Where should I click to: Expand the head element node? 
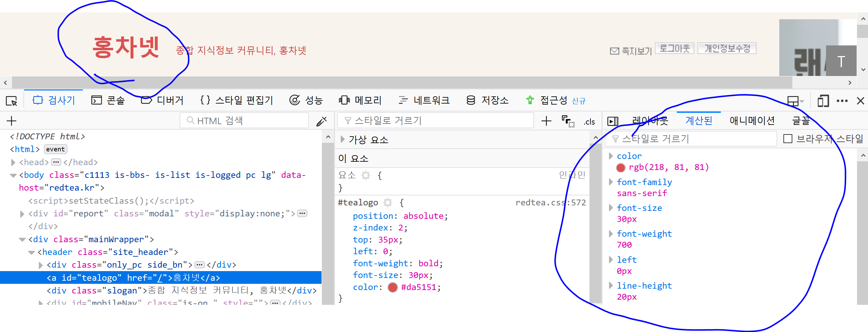click(x=13, y=162)
